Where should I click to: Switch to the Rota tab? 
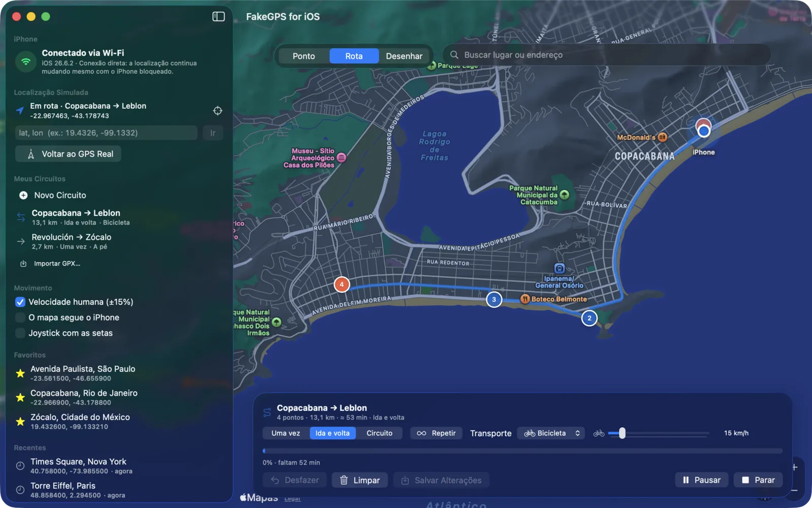pyautogui.click(x=354, y=56)
